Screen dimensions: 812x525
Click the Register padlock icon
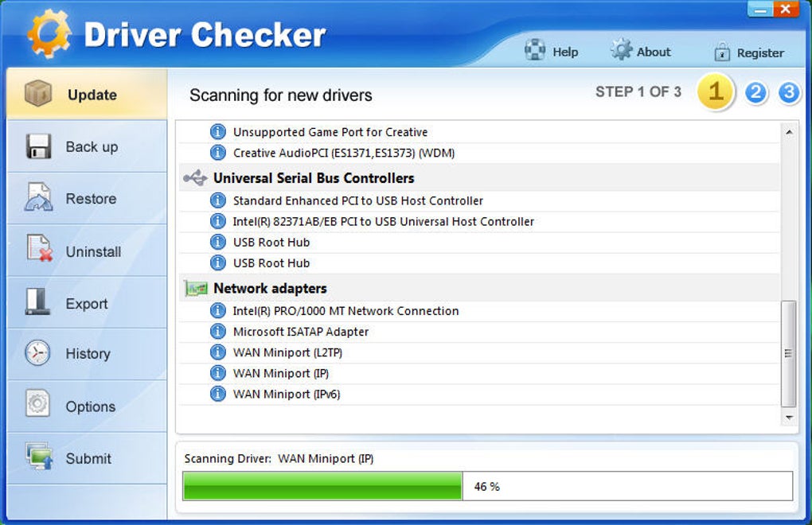pyautogui.click(x=722, y=52)
